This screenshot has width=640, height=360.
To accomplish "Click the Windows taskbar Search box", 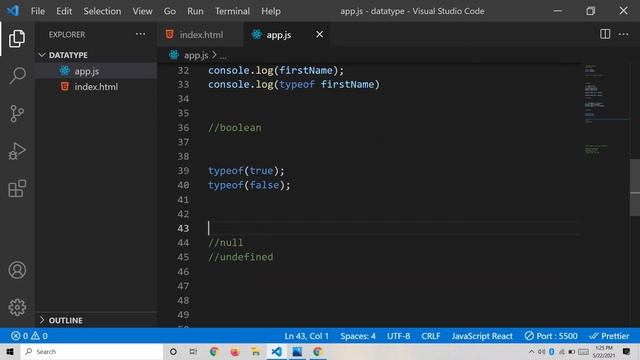I will [x=92, y=351].
